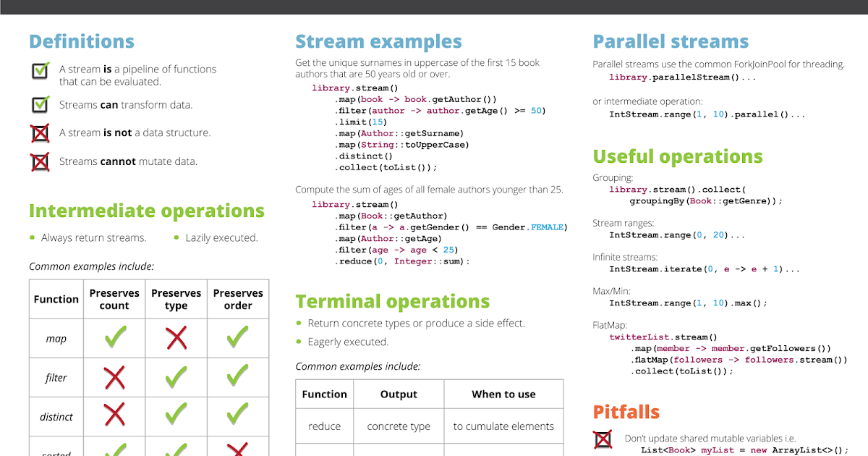Viewport: 868px width, 456px height.
Task: Click the green check for map preserves count
Action: [x=114, y=337]
